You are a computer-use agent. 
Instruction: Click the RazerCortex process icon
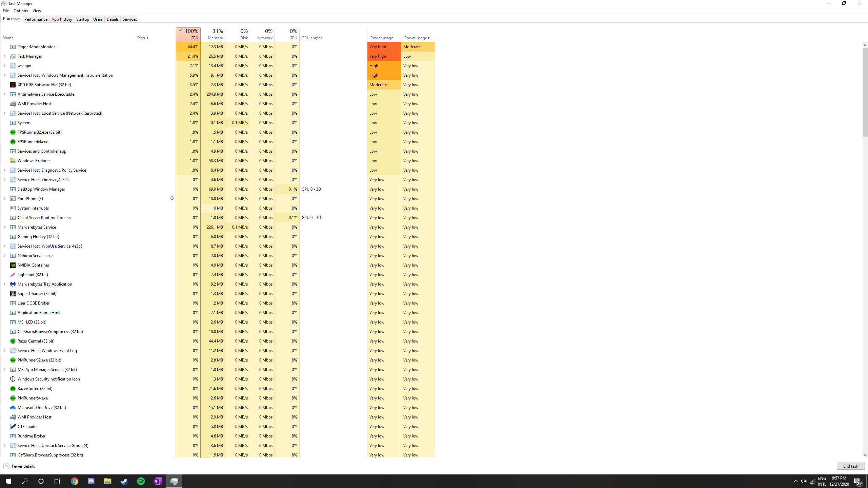pyautogui.click(x=13, y=389)
